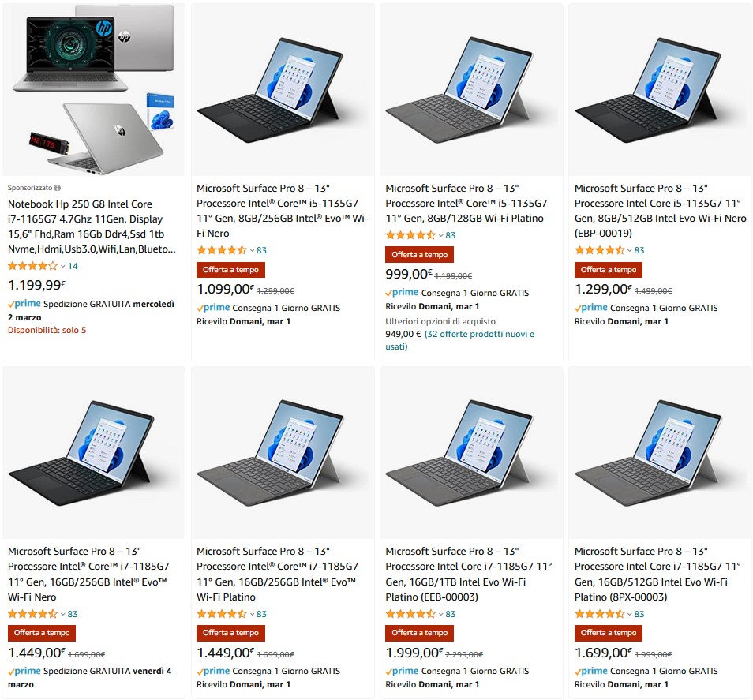
Task: Open HP 250 G8 notebook product image
Action: coord(93,89)
